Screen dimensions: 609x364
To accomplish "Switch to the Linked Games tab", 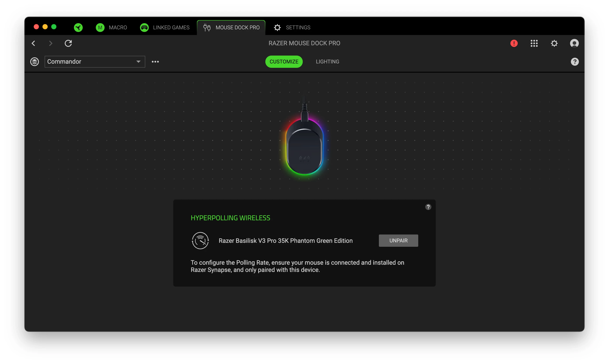I will [164, 27].
